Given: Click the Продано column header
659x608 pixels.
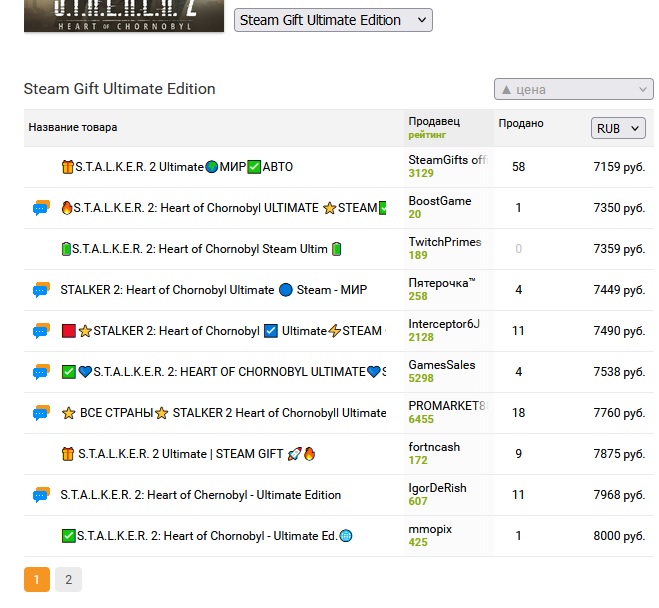Looking at the screenshot, I should click(x=521, y=123).
